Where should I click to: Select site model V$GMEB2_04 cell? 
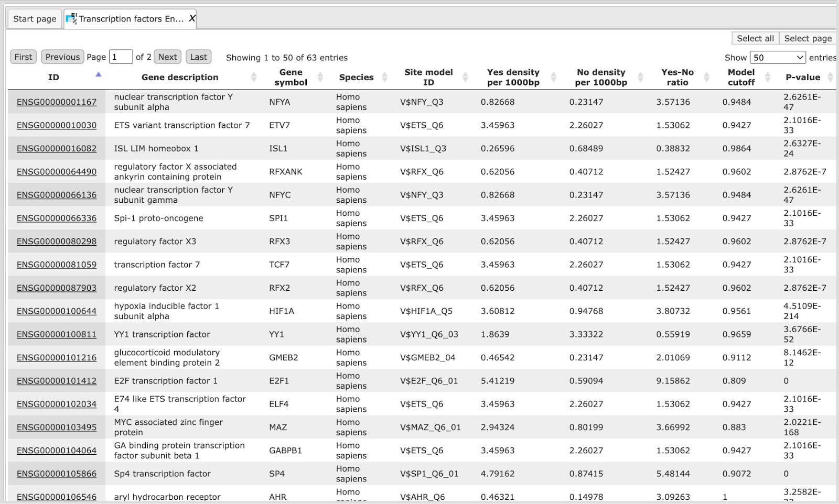tap(428, 357)
